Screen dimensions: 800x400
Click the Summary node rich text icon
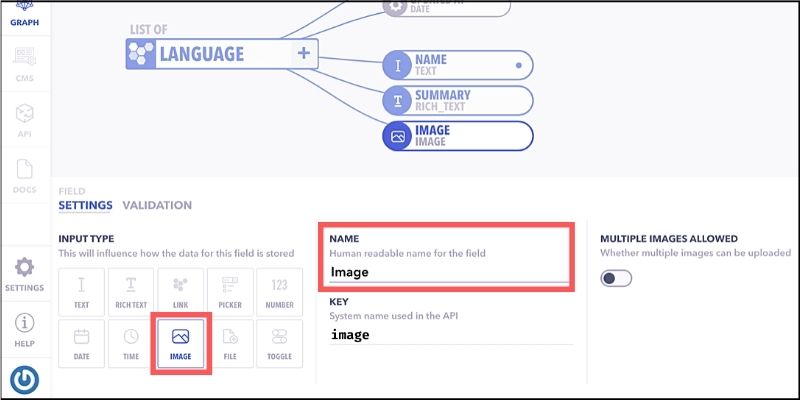point(397,101)
